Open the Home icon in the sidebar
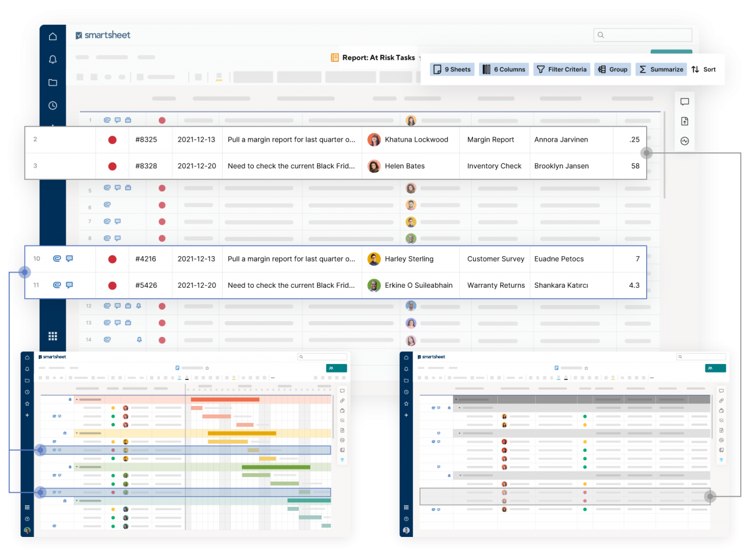The height and width of the screenshot is (560, 750). tap(52, 36)
